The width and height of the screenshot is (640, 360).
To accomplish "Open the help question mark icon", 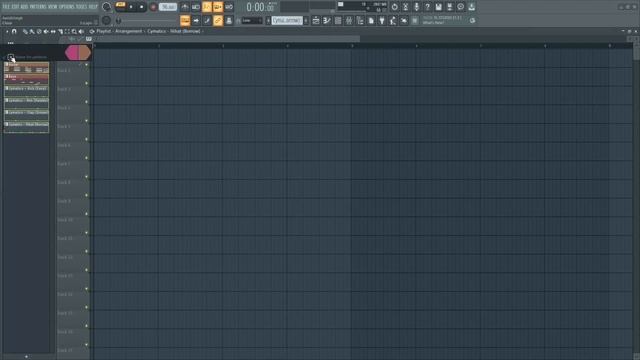I will (x=427, y=7).
